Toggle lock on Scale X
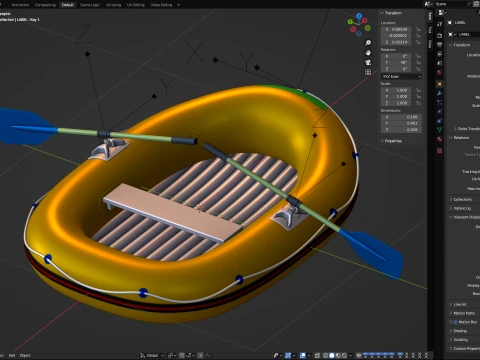 418,90
